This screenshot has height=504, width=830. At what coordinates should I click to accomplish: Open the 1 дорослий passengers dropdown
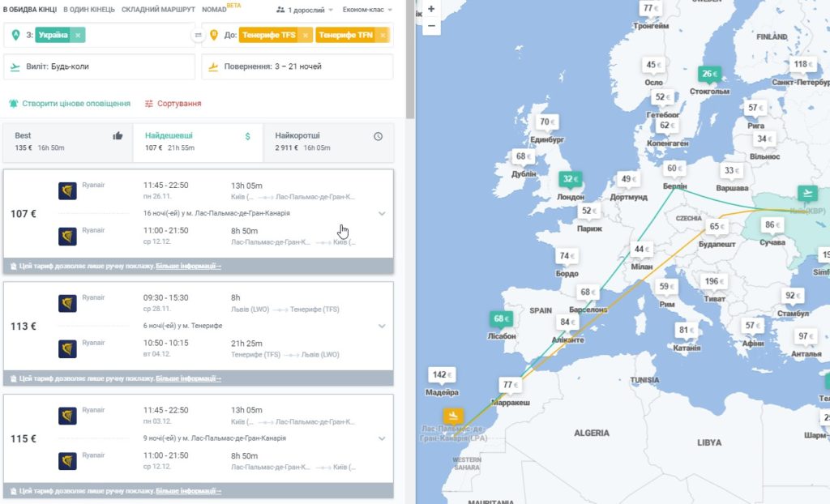[305, 10]
